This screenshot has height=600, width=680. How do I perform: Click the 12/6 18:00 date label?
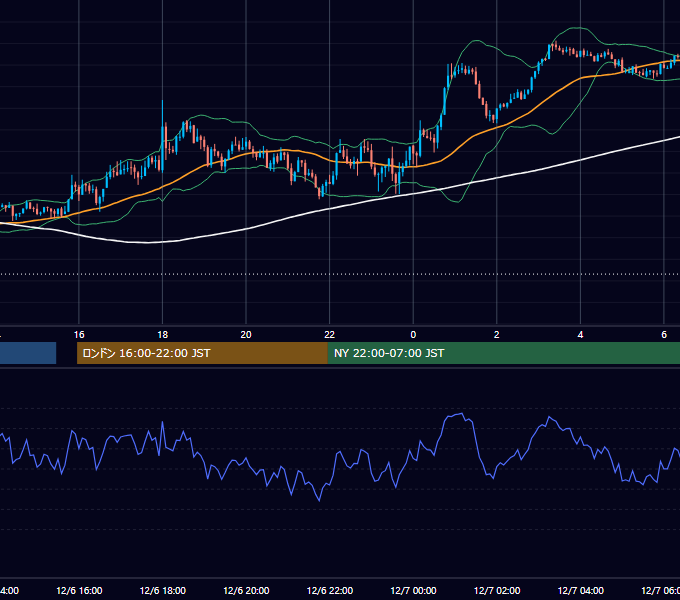(x=163, y=590)
